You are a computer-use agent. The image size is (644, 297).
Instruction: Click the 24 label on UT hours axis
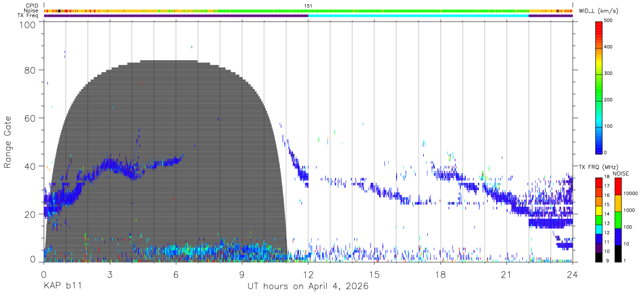point(573,274)
